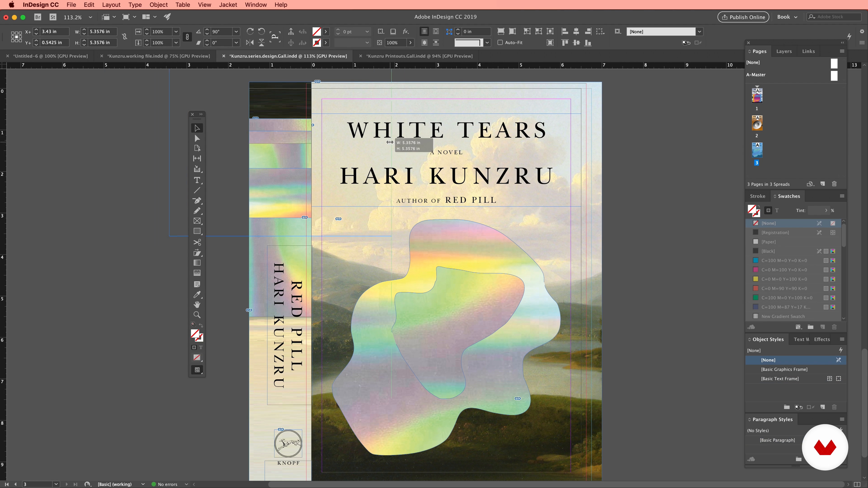Viewport: 868px width, 488px height.
Task: Toggle formatting affects text in Swatches panel
Action: tap(777, 211)
